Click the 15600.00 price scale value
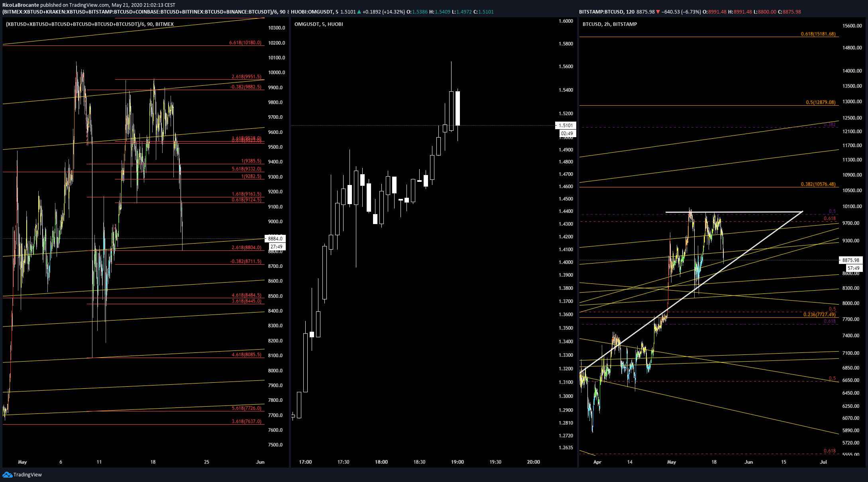This screenshot has height=482, width=868. coord(852,26)
